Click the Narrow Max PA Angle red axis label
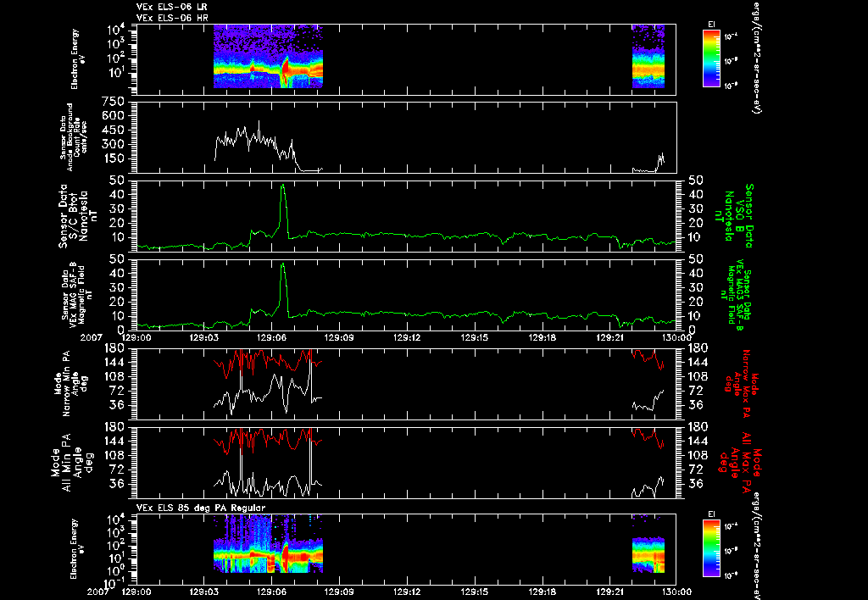Viewport: 868px width, 600px height. 739,384
